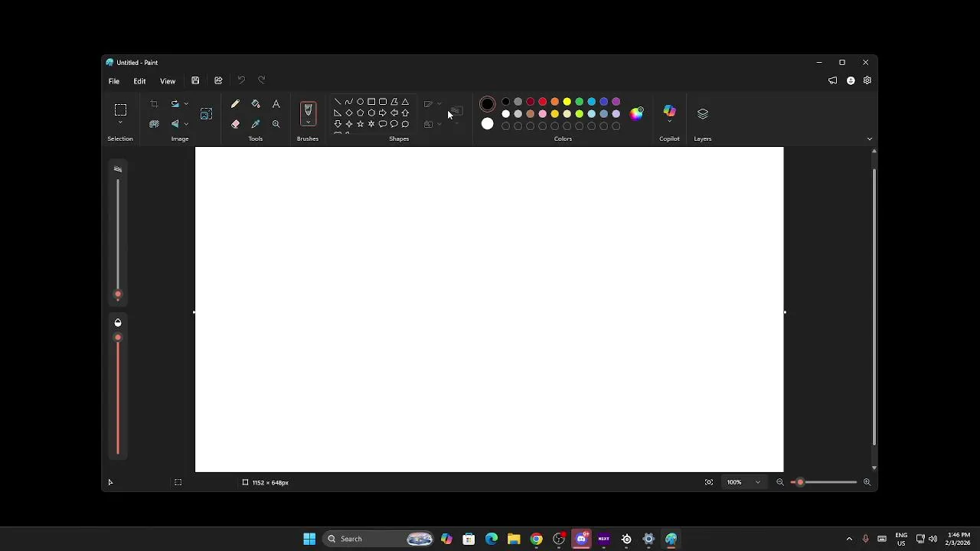Pick the yellow color swatch
The image size is (980, 551).
coord(567,102)
